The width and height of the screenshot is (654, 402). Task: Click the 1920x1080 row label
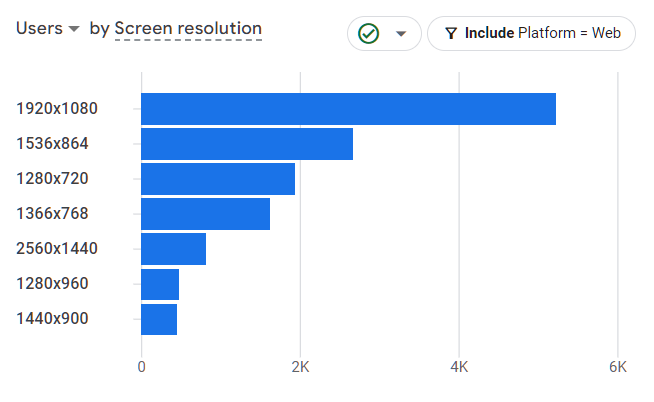pos(57,108)
